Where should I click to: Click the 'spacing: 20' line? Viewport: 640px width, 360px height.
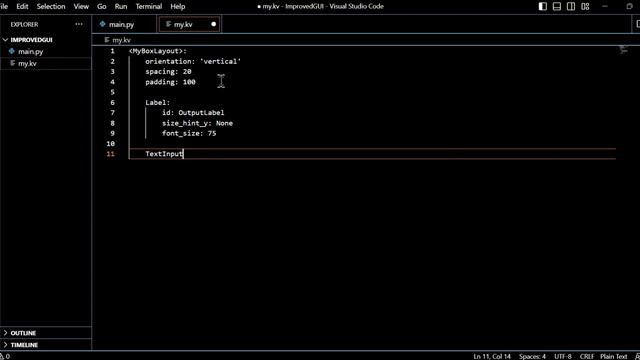168,71
